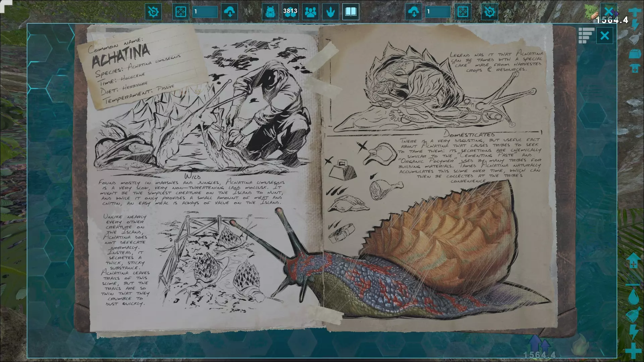Click the left quantity field showing 1
Screen dimensions: 644x362
pos(205,12)
